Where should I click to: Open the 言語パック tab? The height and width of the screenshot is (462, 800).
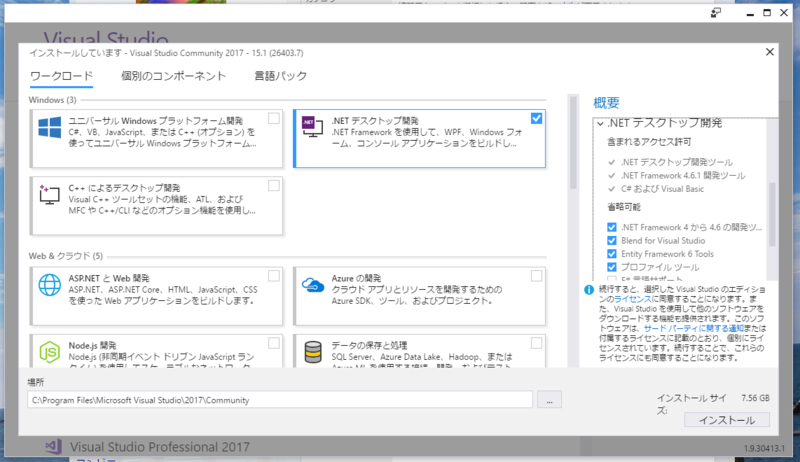coord(281,76)
